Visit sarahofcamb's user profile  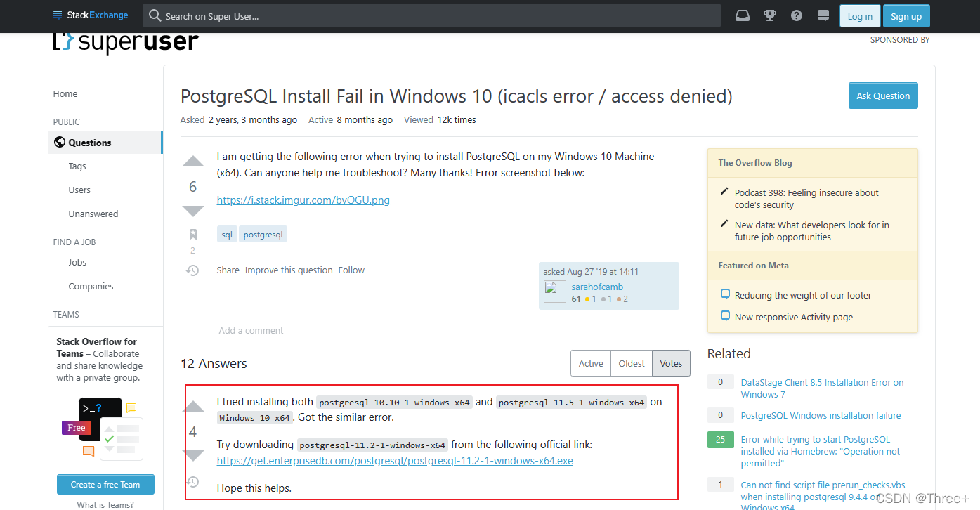[596, 287]
